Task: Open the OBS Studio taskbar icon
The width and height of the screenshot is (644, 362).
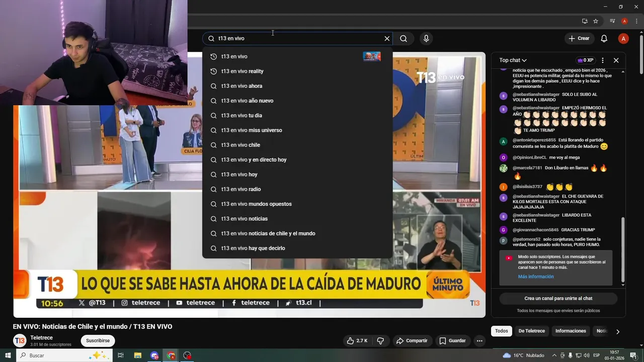Action: coord(187,355)
